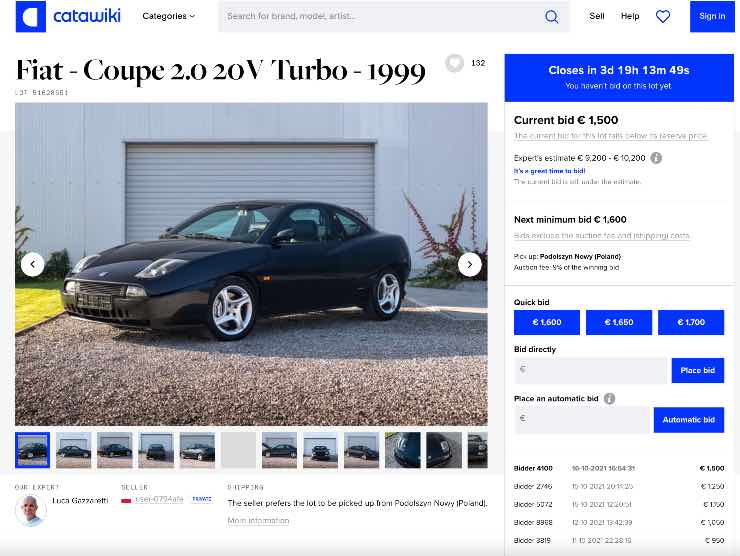Show info about expert's estimate
Image resolution: width=740 pixels, height=556 pixels.
tap(656, 158)
